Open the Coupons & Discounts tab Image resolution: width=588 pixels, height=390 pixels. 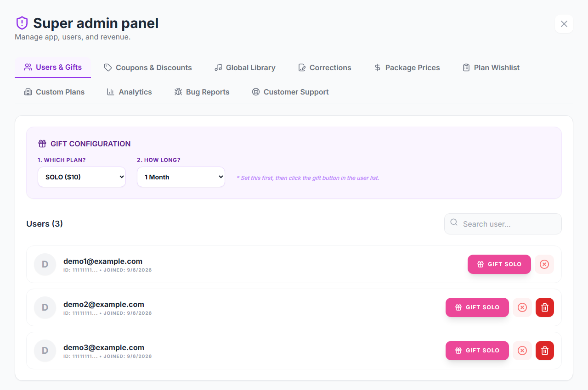coord(148,67)
